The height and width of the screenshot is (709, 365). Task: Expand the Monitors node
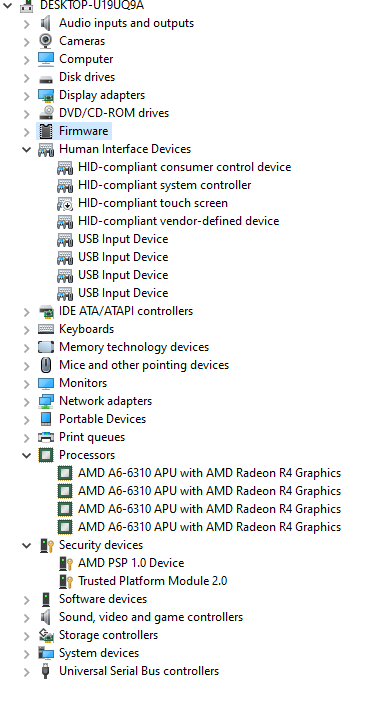(x=26, y=383)
